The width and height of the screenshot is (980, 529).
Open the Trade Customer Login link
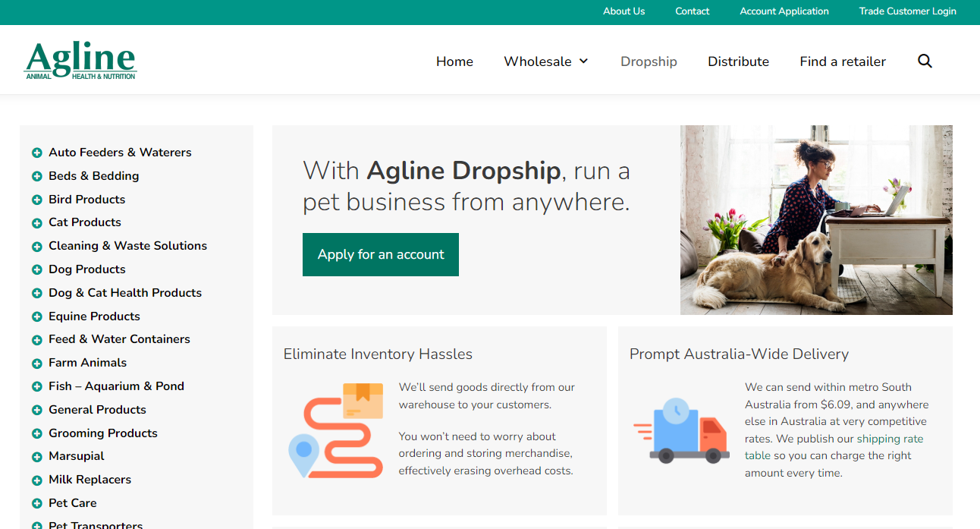907,11
